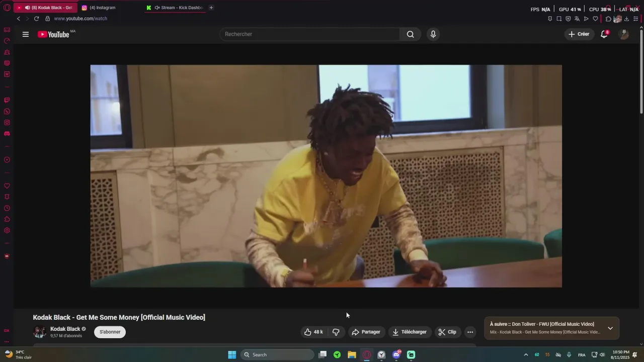Open the more actions three-dot menu

pos(470,332)
